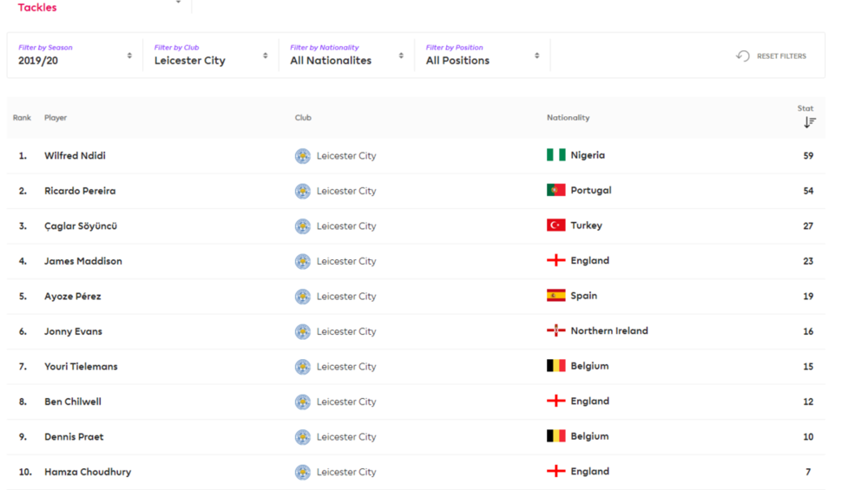Click the England flag in Choudhury's row

click(x=556, y=471)
